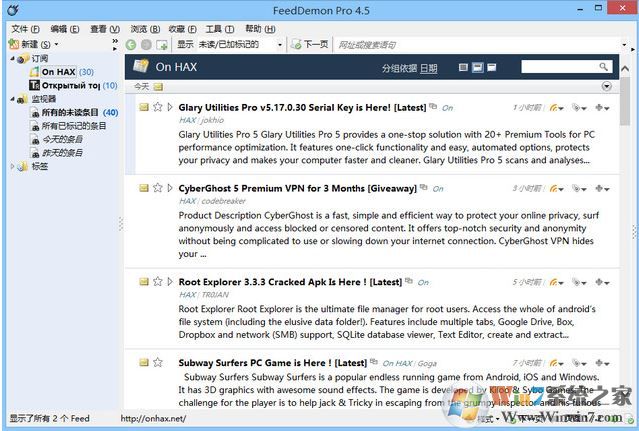Image resolution: width=639 pixels, height=431 pixels.
Task: Click the 下一页 next page button
Action: coord(310,45)
